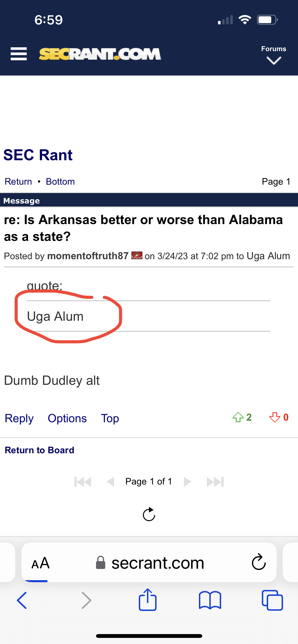Go to Top of the thread
Image resolution: width=298 pixels, height=644 pixels.
pyautogui.click(x=110, y=418)
